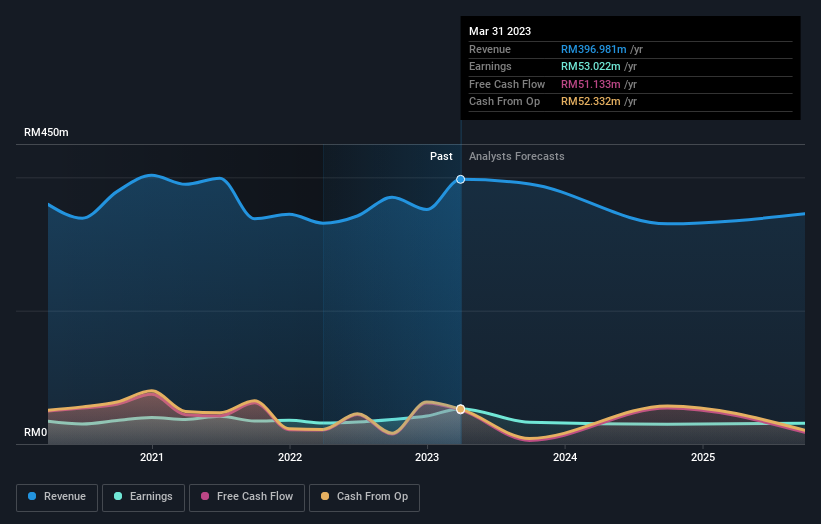The height and width of the screenshot is (524, 821).
Task: Click the Earnings row label in tooltip
Action: click(x=490, y=66)
